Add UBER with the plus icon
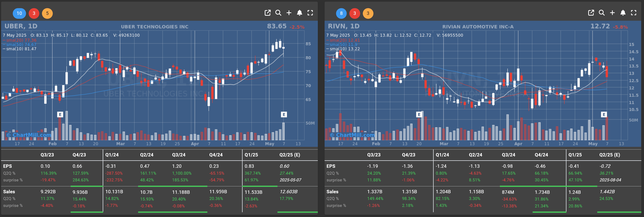The image size is (644, 217). pos(289,13)
